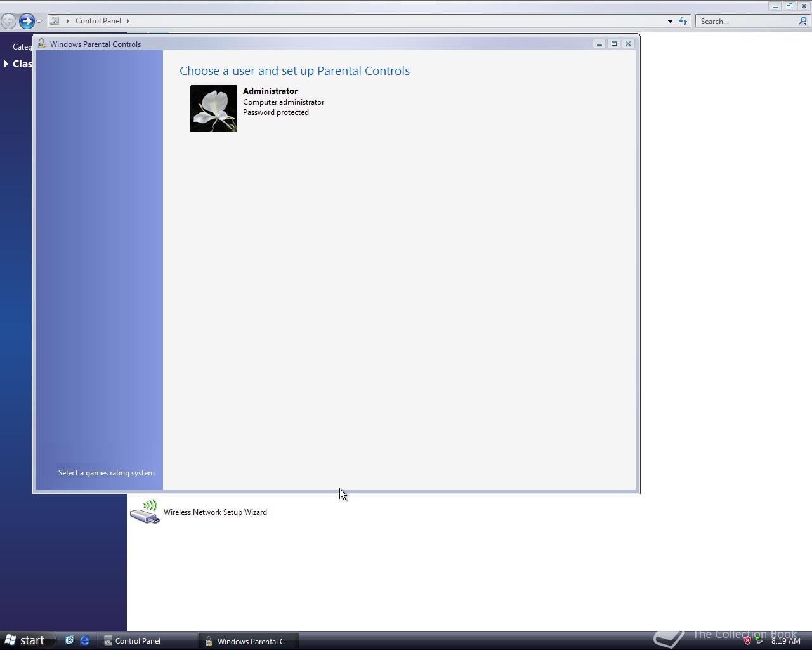Minimize the Windows Parental Controls window

(x=599, y=44)
